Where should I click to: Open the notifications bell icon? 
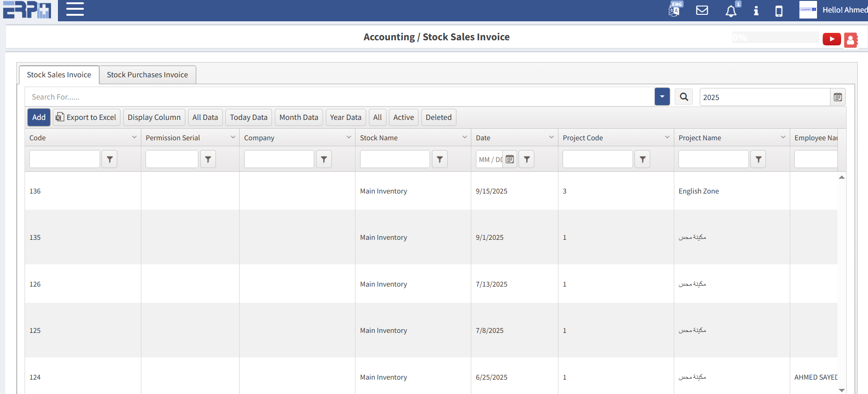(x=731, y=11)
